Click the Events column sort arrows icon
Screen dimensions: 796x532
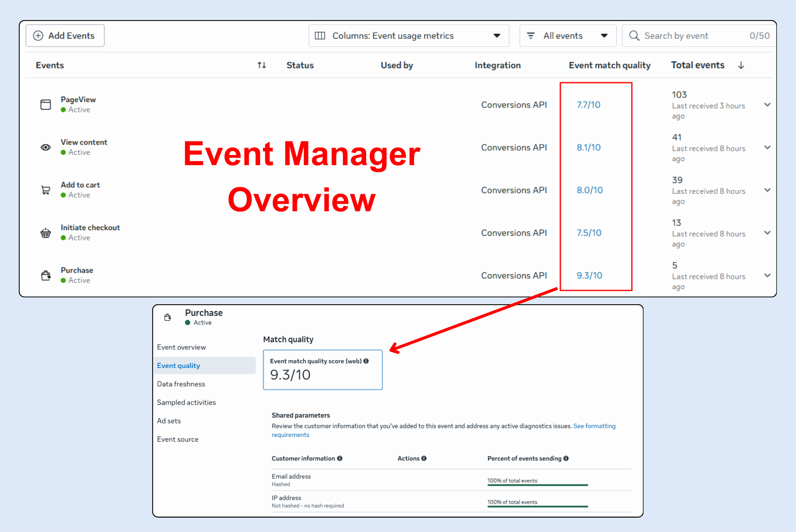pos(262,65)
